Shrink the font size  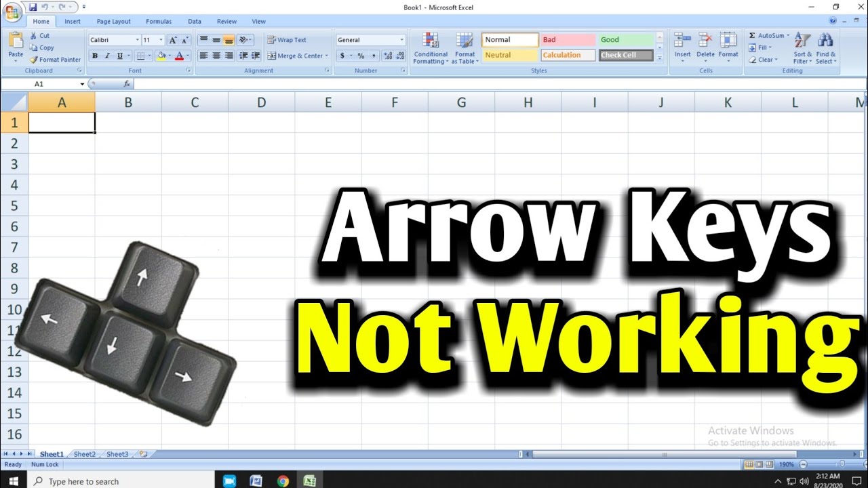[184, 40]
